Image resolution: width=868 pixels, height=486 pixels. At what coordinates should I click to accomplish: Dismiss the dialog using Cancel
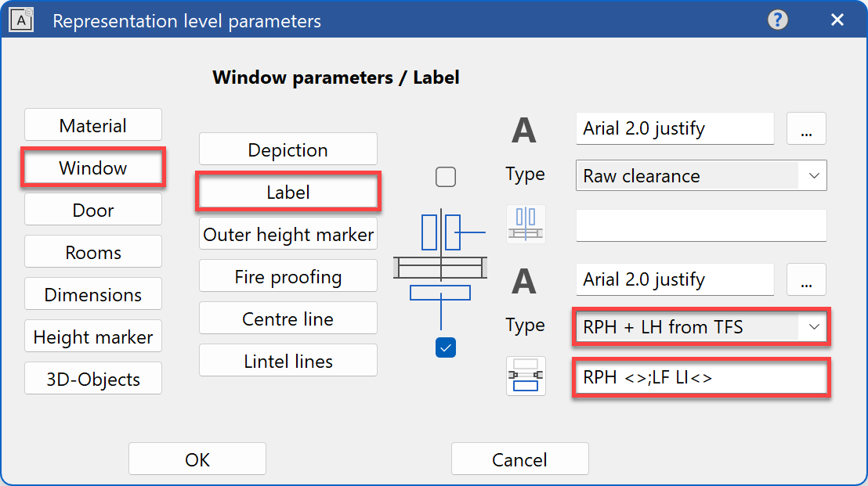[x=519, y=459]
